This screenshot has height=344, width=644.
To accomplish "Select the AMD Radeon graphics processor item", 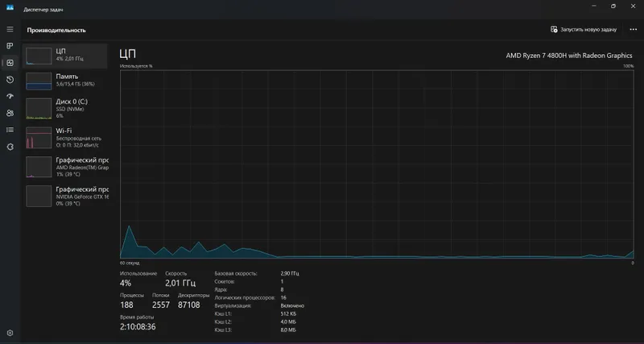I will coord(65,167).
